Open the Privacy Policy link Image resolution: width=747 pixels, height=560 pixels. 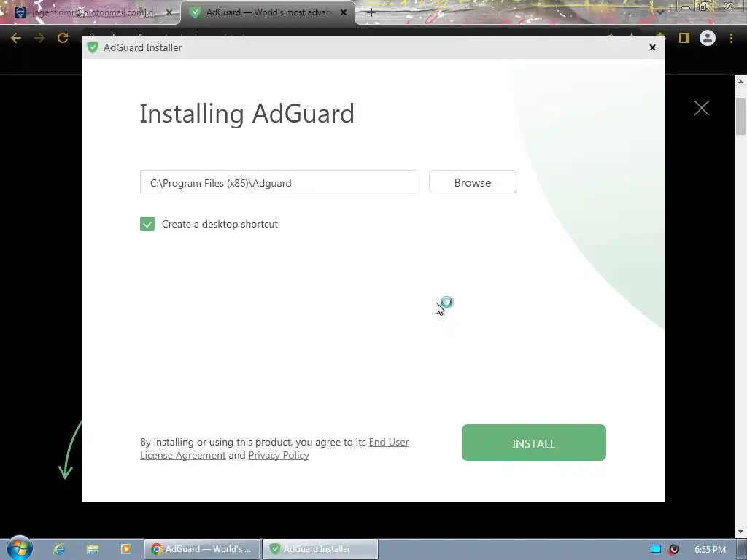coord(279,455)
